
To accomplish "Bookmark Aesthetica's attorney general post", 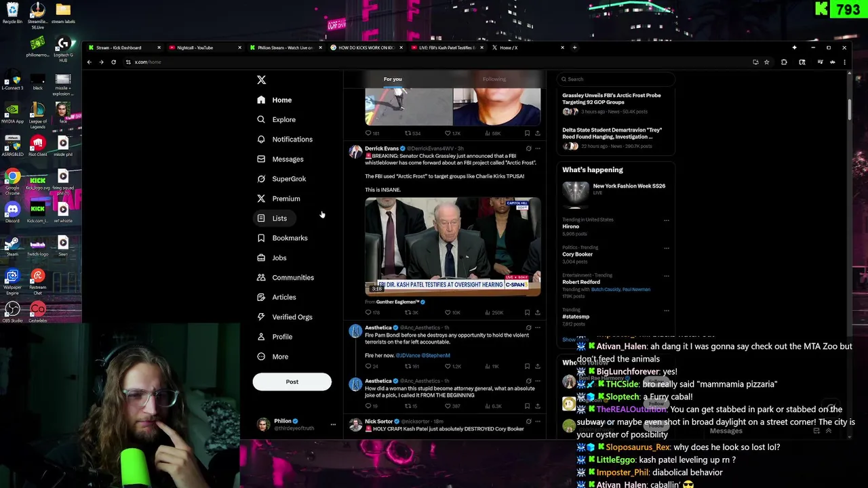I will [527, 406].
